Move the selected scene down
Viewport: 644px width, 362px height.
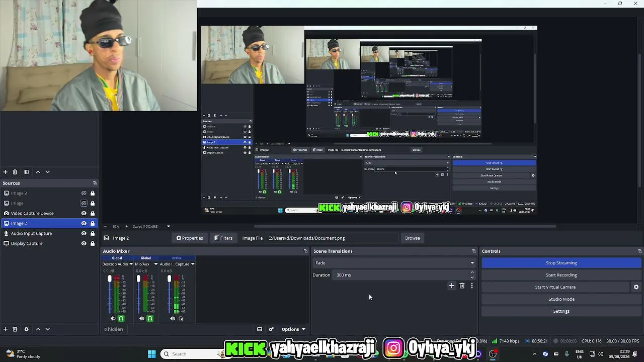(48, 172)
